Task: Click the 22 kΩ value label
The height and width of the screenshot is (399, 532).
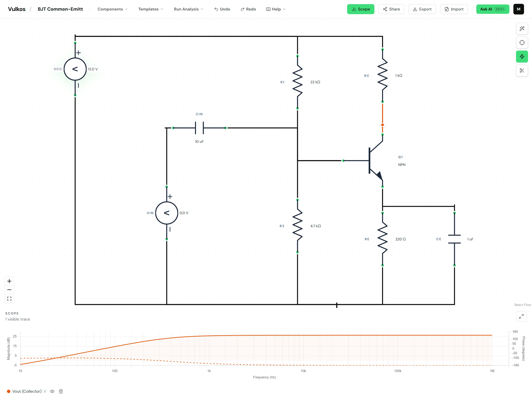Action: pos(315,82)
